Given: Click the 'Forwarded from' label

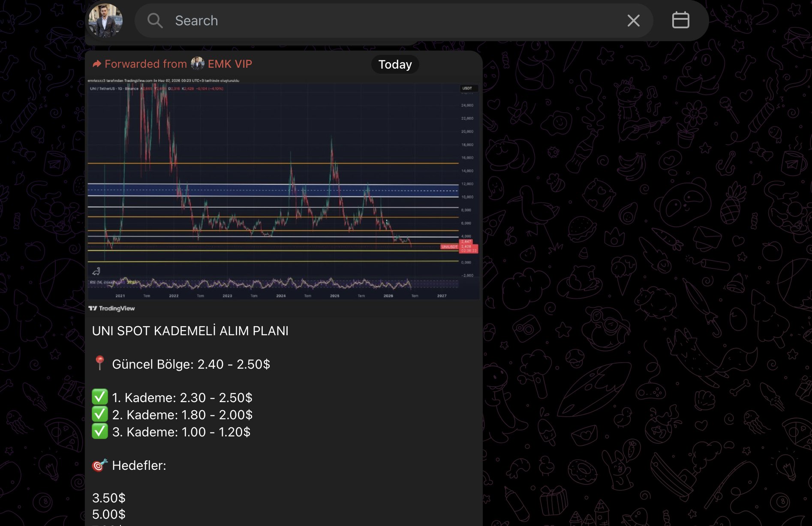Looking at the screenshot, I should coord(146,64).
